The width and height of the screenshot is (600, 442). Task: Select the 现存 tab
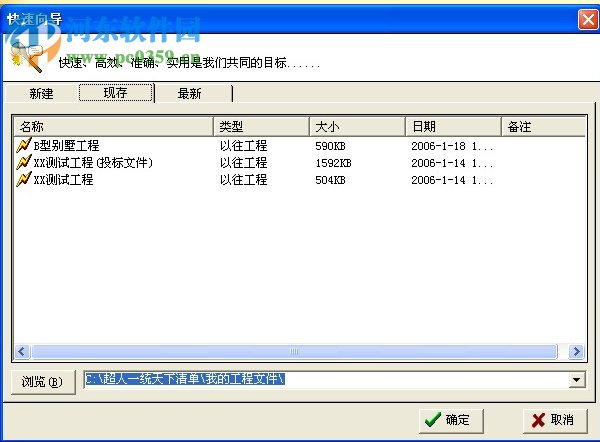click(116, 93)
